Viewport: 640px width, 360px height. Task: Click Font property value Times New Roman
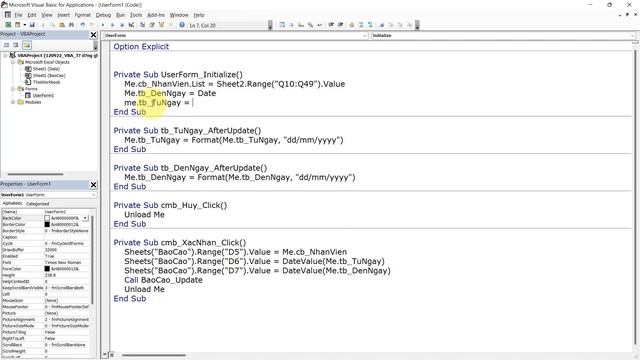coord(67,262)
